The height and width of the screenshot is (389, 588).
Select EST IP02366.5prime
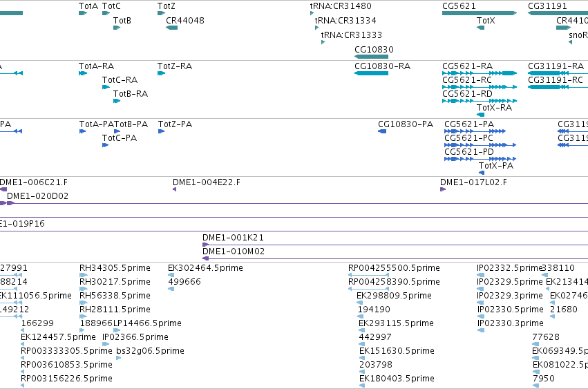(x=135, y=337)
